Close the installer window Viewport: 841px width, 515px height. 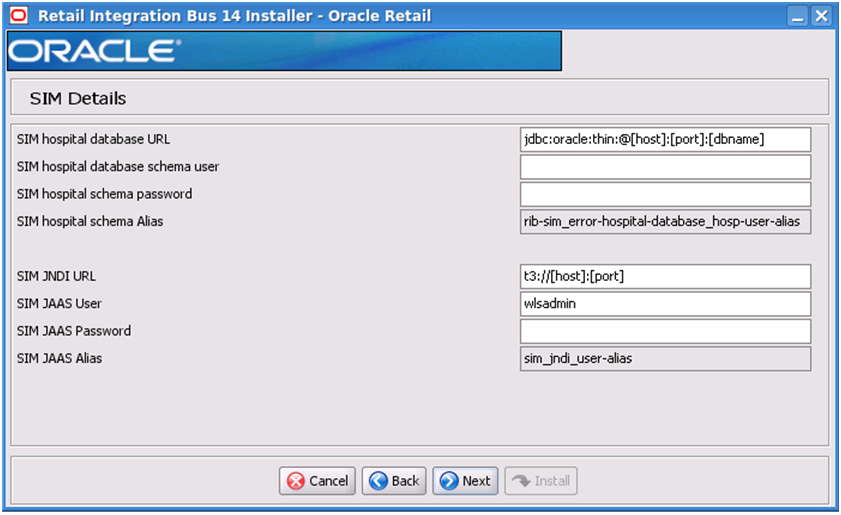pyautogui.click(x=821, y=16)
